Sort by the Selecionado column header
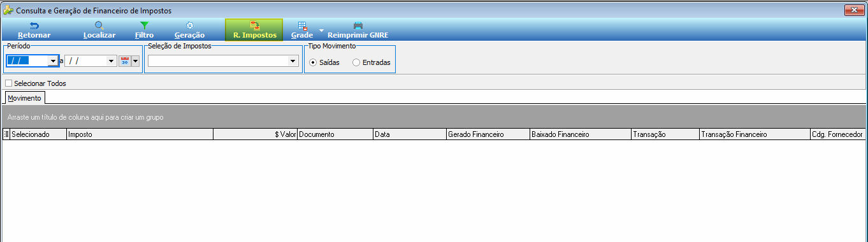 [38, 134]
